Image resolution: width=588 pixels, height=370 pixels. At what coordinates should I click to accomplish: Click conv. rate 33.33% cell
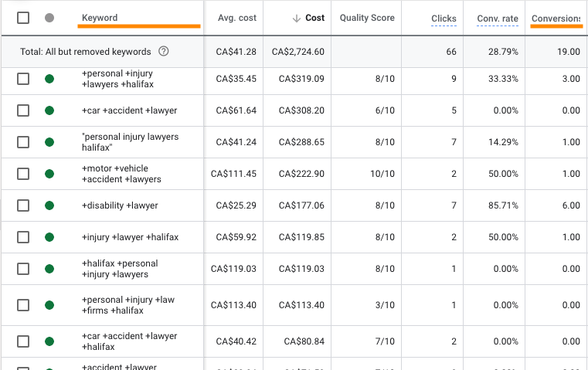tap(503, 79)
